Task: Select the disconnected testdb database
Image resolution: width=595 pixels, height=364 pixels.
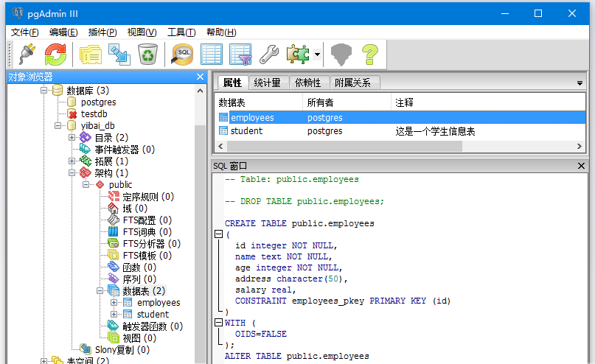Action: [94, 113]
